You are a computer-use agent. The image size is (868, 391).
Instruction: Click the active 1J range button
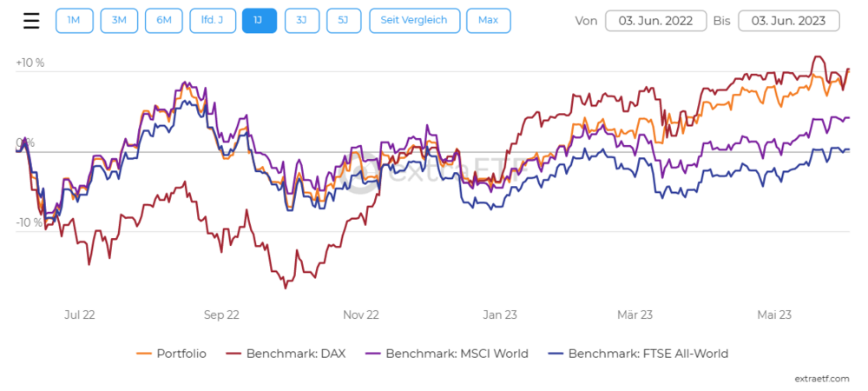pyautogui.click(x=260, y=21)
